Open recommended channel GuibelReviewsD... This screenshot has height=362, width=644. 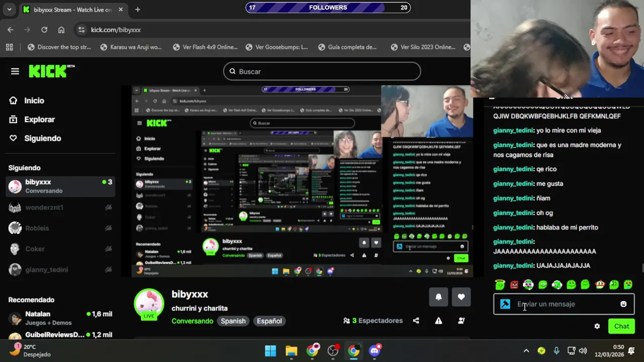point(60,335)
